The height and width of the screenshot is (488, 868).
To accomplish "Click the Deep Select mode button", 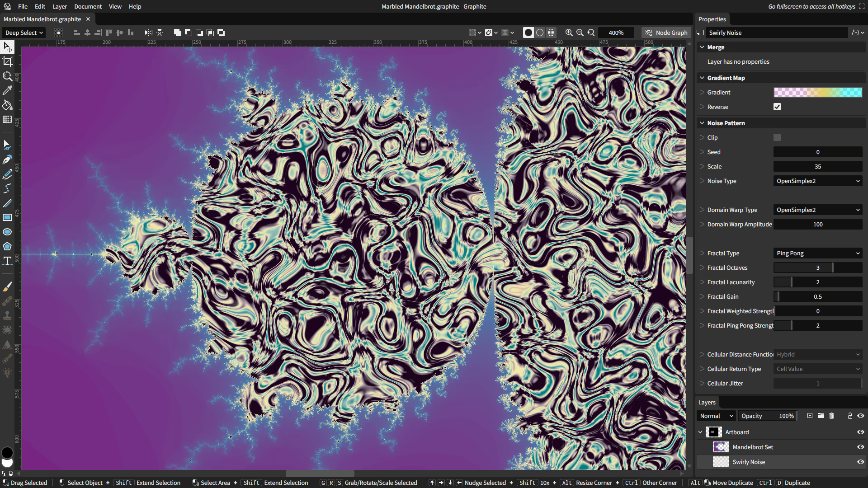I will [x=24, y=33].
